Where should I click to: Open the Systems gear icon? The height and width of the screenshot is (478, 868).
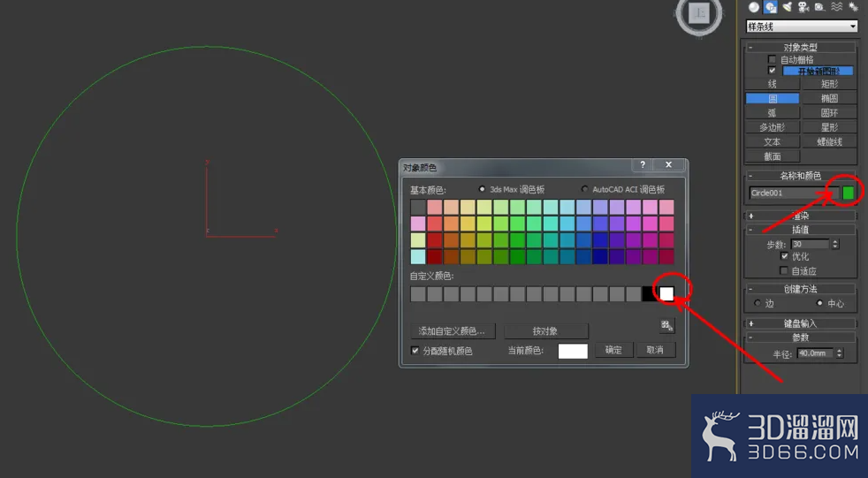tap(853, 7)
